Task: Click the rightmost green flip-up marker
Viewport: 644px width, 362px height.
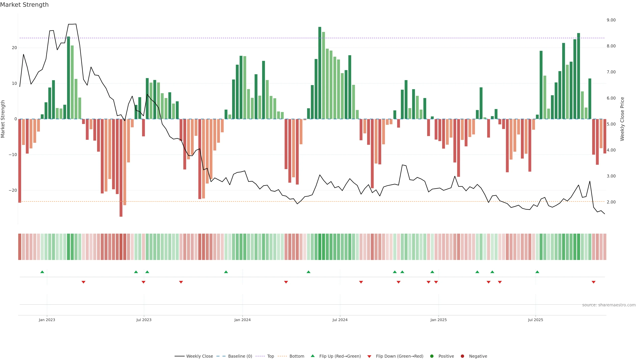Action: click(537, 272)
